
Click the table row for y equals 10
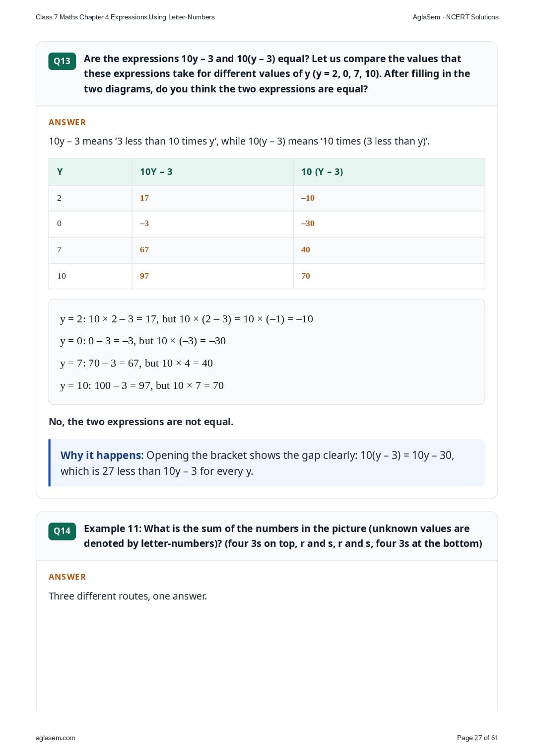(267, 276)
